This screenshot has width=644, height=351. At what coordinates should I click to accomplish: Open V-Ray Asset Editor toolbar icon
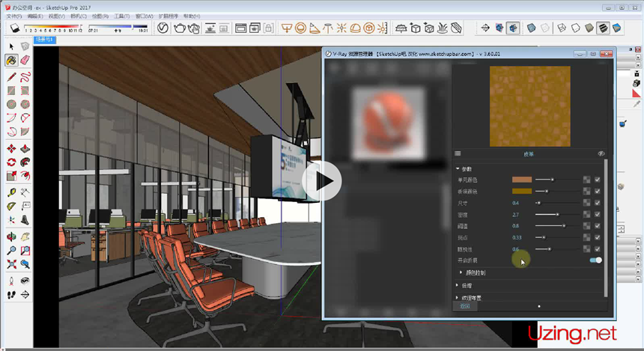[x=164, y=28]
